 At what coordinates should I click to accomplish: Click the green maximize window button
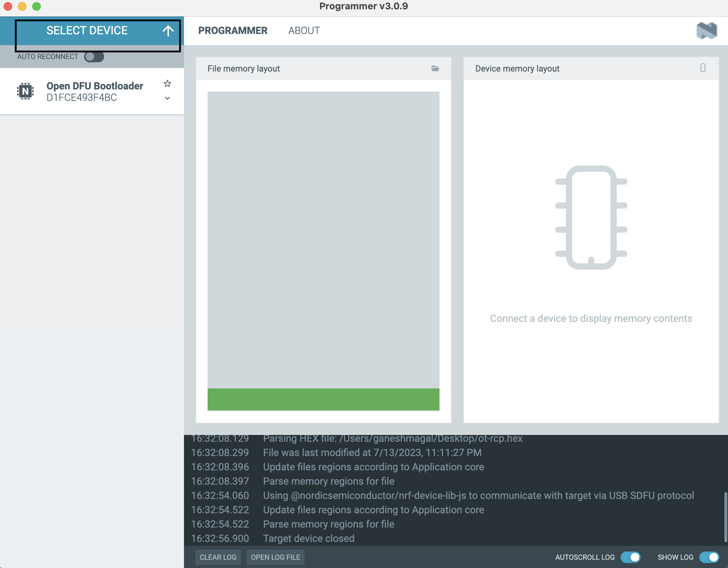[37, 6]
